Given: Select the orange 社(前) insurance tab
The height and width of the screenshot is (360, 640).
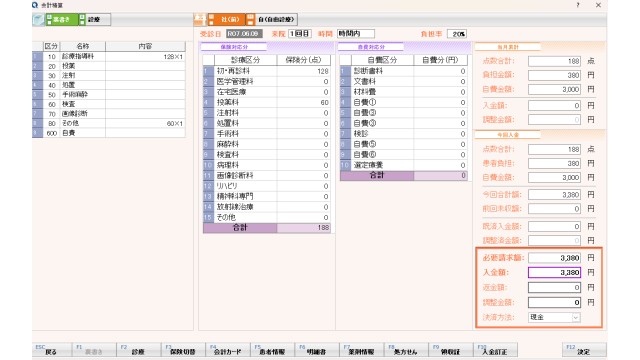Looking at the screenshot, I should coord(227,19).
